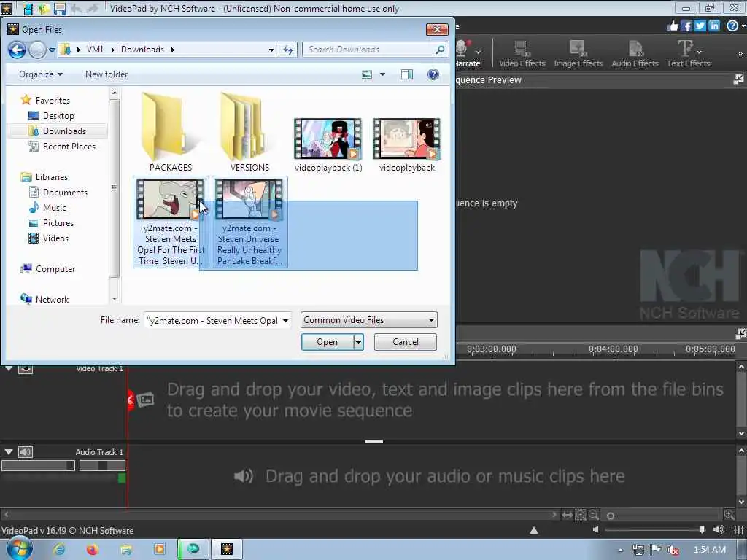The image size is (747, 560).
Task: Adjust Audio Track 1 volume slider
Action: coord(38,466)
